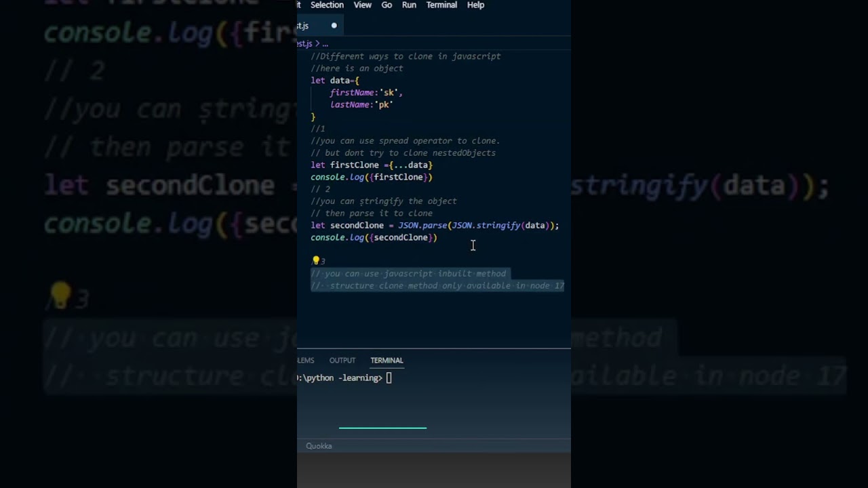The width and height of the screenshot is (868, 488).
Task: Click comment '//you can use spread operator to clone.'
Action: click(x=406, y=141)
